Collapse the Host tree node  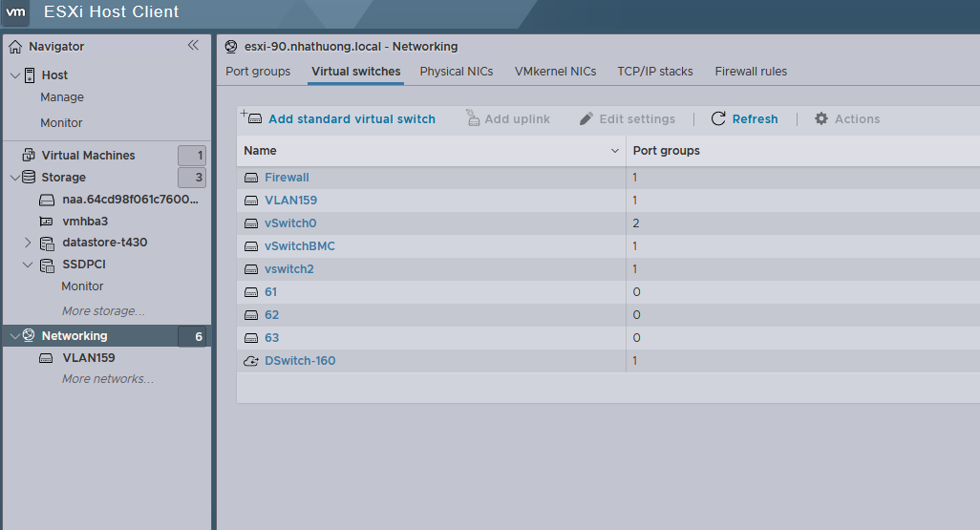[14, 75]
